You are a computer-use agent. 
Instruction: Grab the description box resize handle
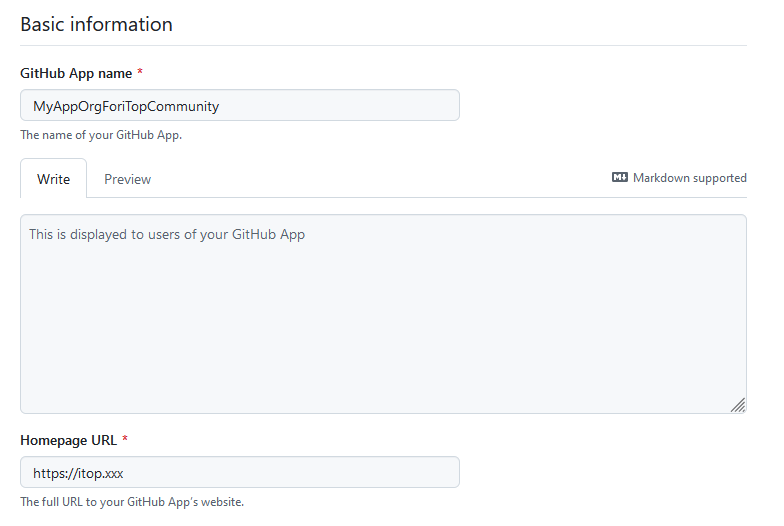(x=737, y=404)
